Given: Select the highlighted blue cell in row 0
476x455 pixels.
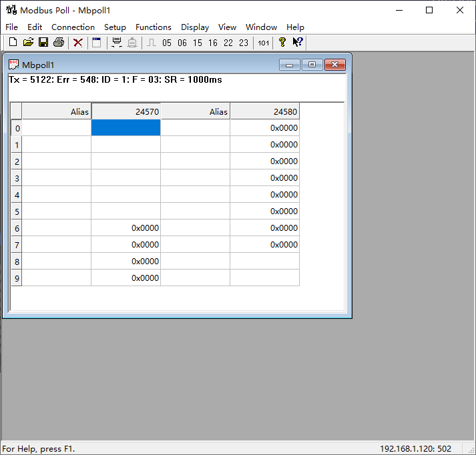Looking at the screenshot, I should click(x=126, y=127).
